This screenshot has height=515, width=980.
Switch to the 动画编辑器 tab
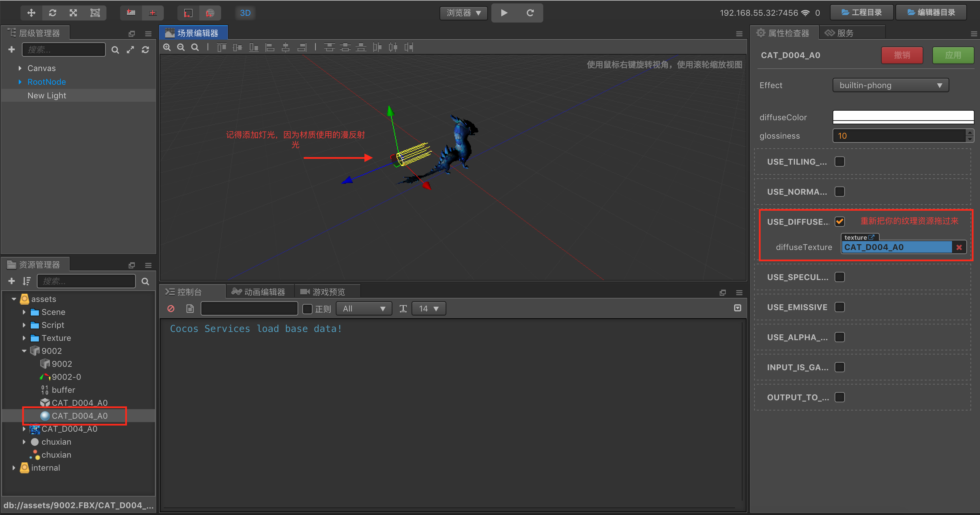259,292
